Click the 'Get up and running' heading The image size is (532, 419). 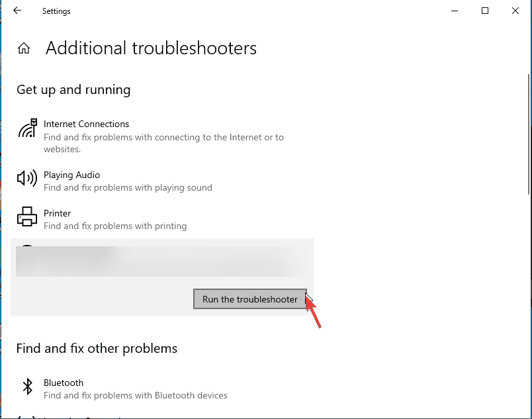[73, 90]
